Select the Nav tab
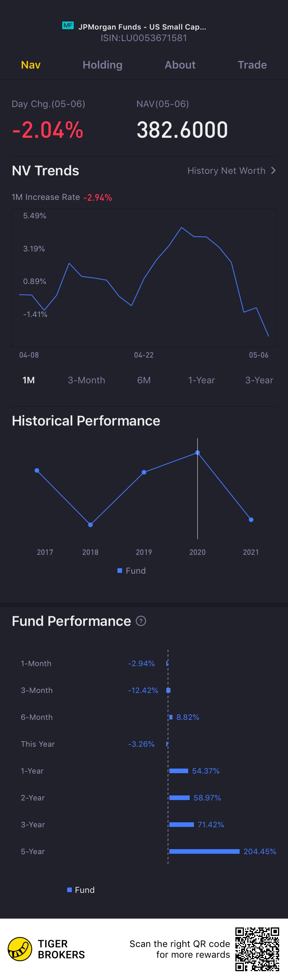This screenshot has height=980, width=288. pyautogui.click(x=31, y=65)
